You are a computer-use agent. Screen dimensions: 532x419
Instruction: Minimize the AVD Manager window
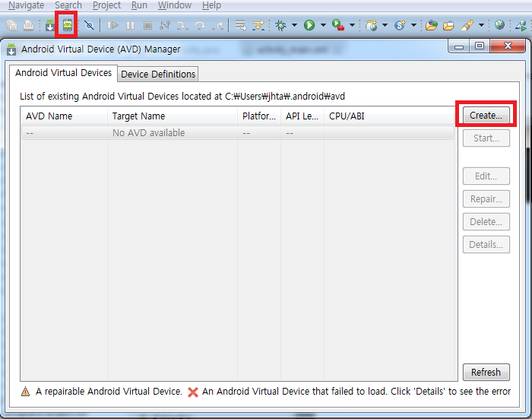[x=459, y=46]
